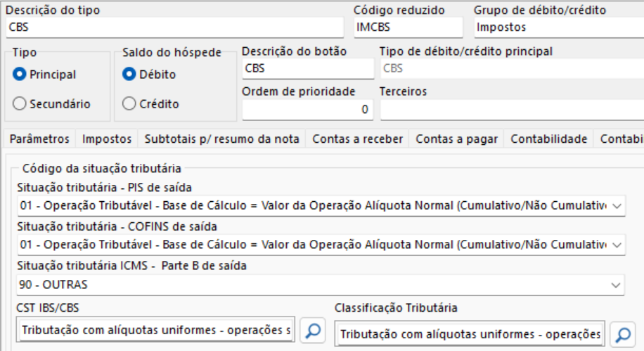Select Crédito under Saldo do hóspede

(x=129, y=103)
